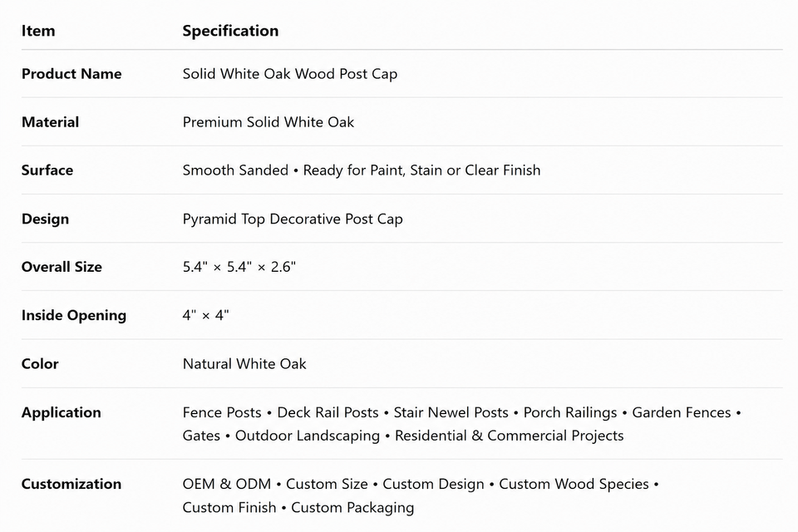Click 'Solid White Oak Wood Post Cap' text

[x=290, y=74]
